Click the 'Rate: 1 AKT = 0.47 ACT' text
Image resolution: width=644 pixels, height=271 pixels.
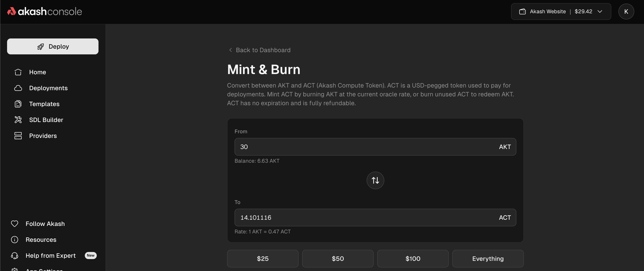click(262, 232)
